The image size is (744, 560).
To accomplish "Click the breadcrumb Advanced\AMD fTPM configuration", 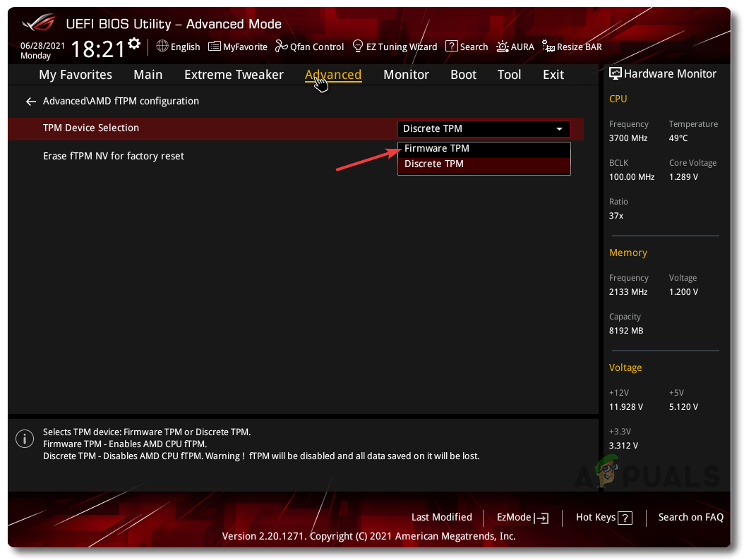I will point(121,101).
